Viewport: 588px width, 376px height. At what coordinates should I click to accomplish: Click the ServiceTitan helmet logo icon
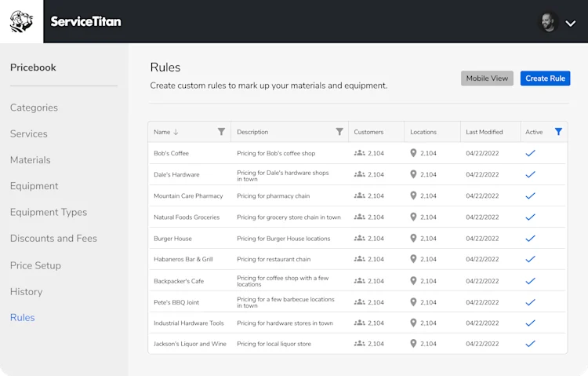click(x=21, y=21)
